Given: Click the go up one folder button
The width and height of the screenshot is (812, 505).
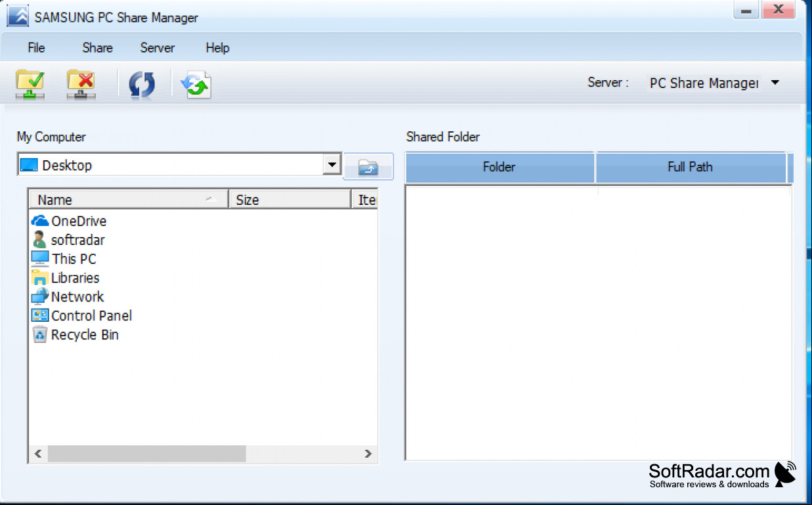Looking at the screenshot, I should click(x=368, y=166).
